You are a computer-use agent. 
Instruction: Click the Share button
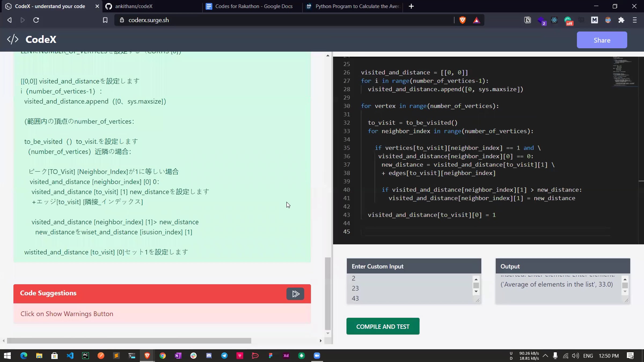(602, 40)
